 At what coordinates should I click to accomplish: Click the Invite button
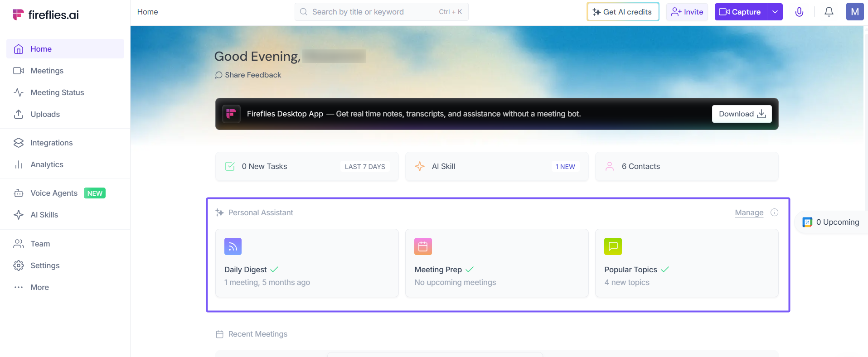point(687,12)
